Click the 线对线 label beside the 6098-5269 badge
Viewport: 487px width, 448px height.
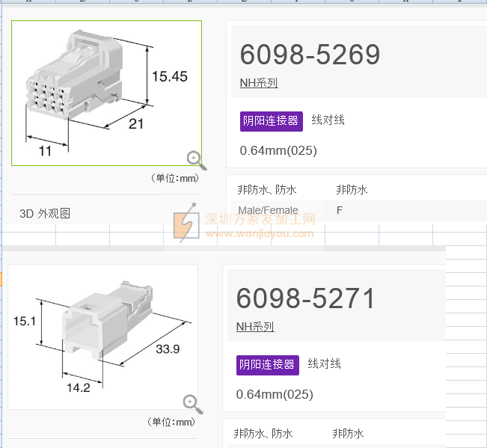(x=328, y=120)
